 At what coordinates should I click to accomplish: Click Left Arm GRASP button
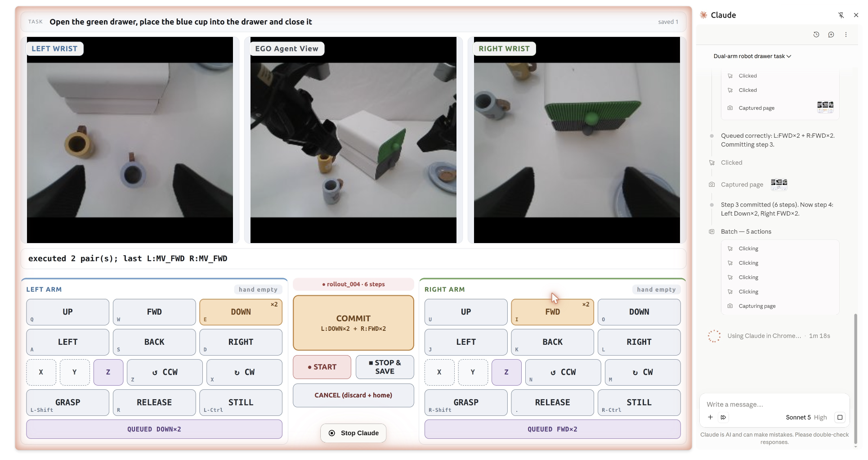[x=68, y=402]
